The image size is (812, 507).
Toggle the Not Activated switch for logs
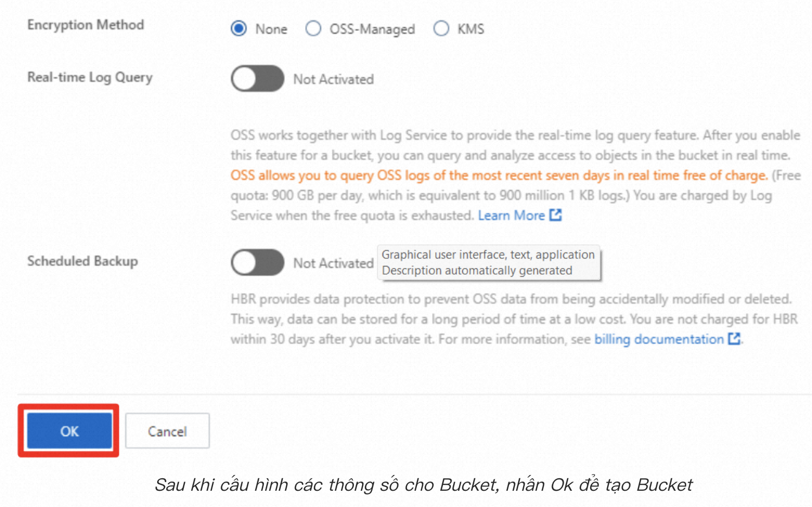[x=257, y=79]
